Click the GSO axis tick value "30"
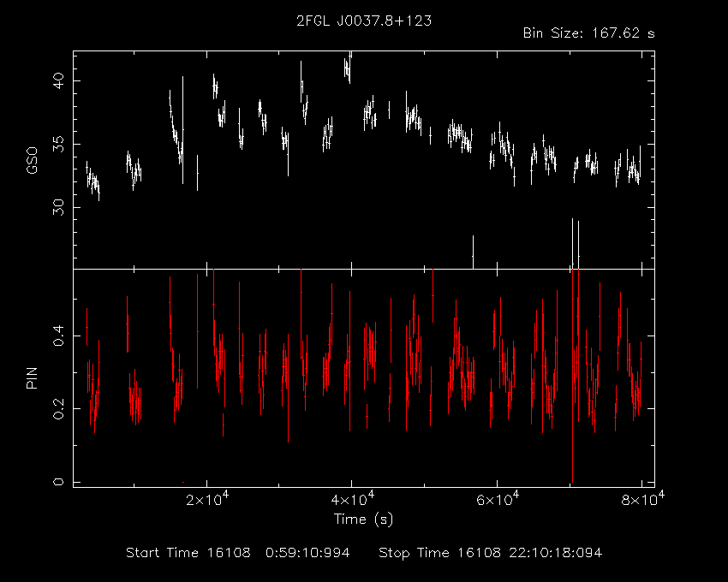Screen dimensions: 728x582 tap(59, 207)
